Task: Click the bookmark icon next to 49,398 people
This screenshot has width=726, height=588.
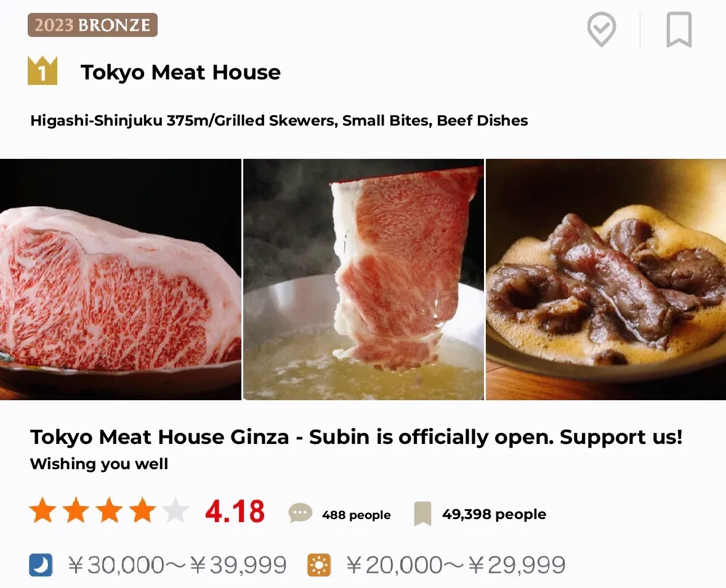Action: point(423,513)
